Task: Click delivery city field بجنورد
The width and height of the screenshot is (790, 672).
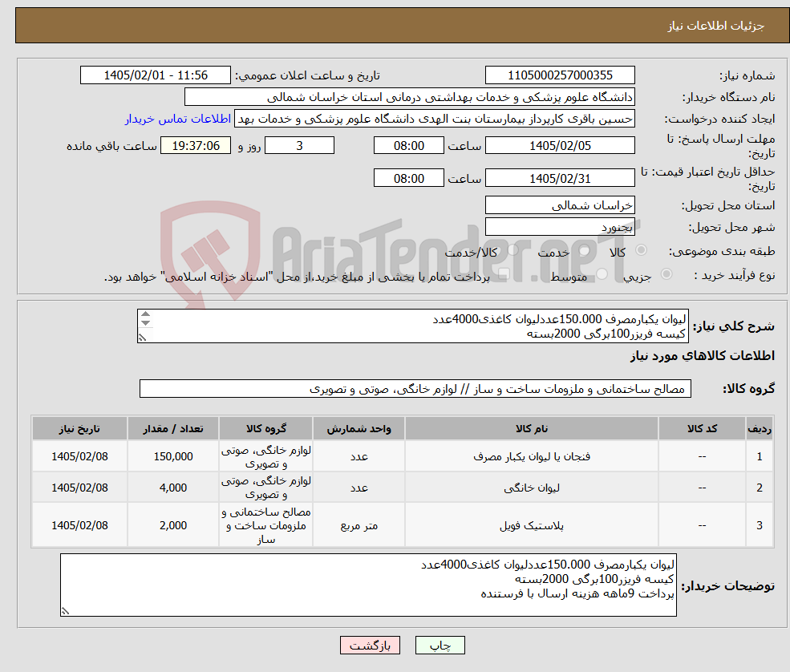Action: pos(560,227)
